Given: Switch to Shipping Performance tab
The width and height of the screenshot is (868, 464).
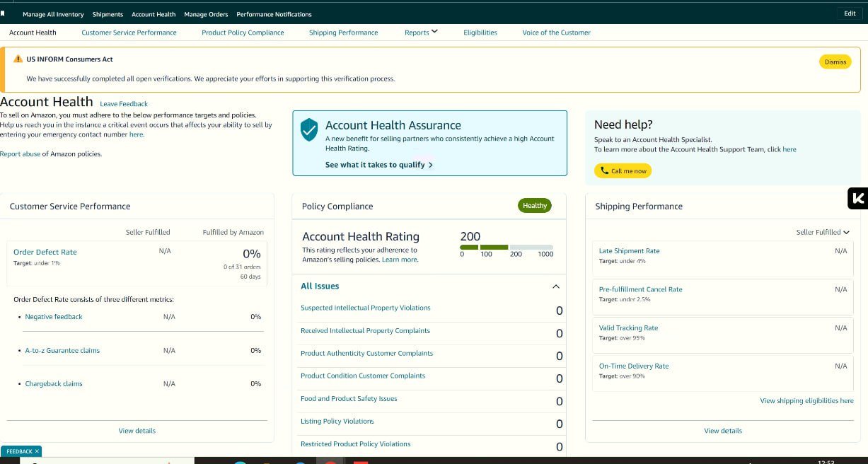Looking at the screenshot, I should tap(343, 33).
